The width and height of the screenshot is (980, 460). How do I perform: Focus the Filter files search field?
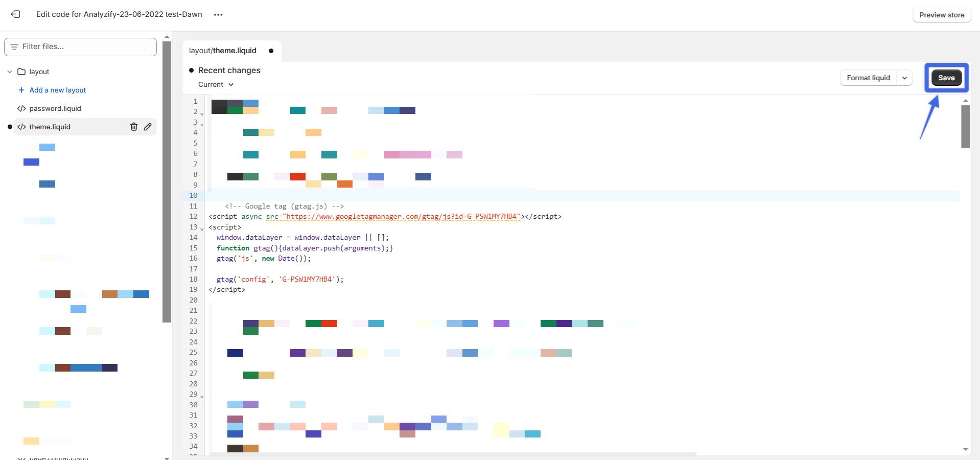(80, 47)
